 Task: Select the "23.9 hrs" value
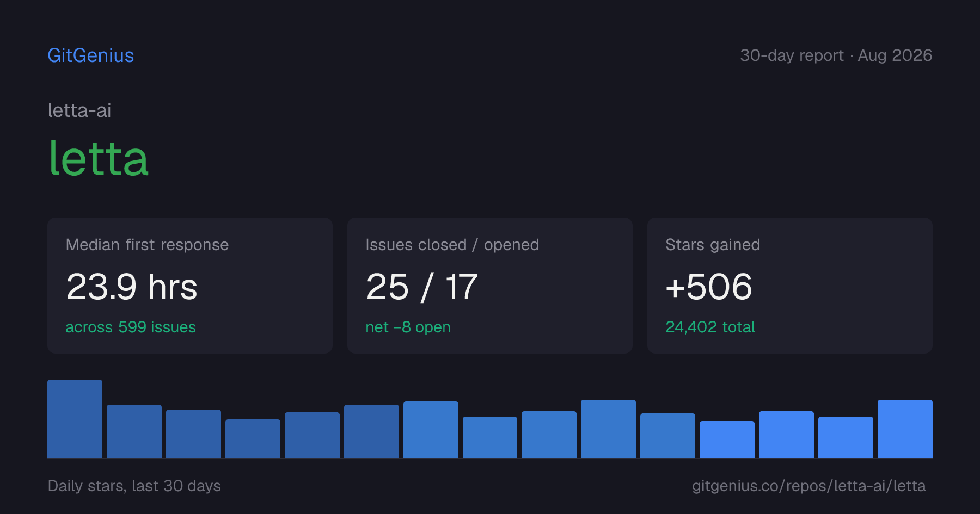(x=132, y=287)
